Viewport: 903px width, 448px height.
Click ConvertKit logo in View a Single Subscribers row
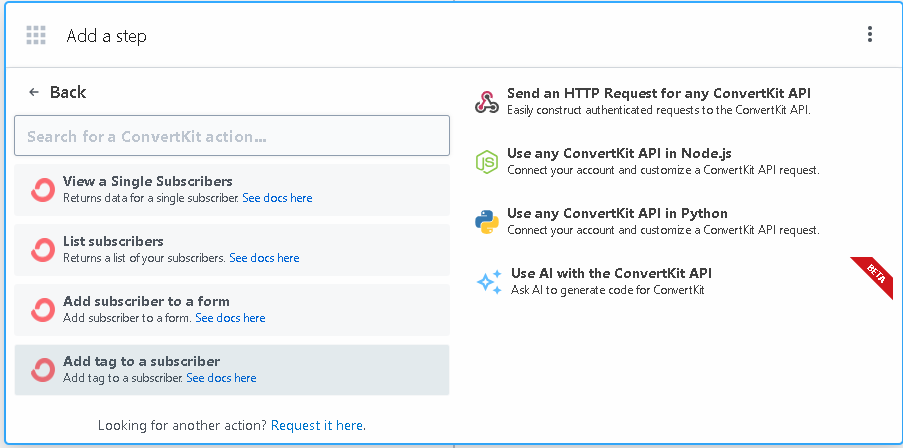pyautogui.click(x=43, y=190)
